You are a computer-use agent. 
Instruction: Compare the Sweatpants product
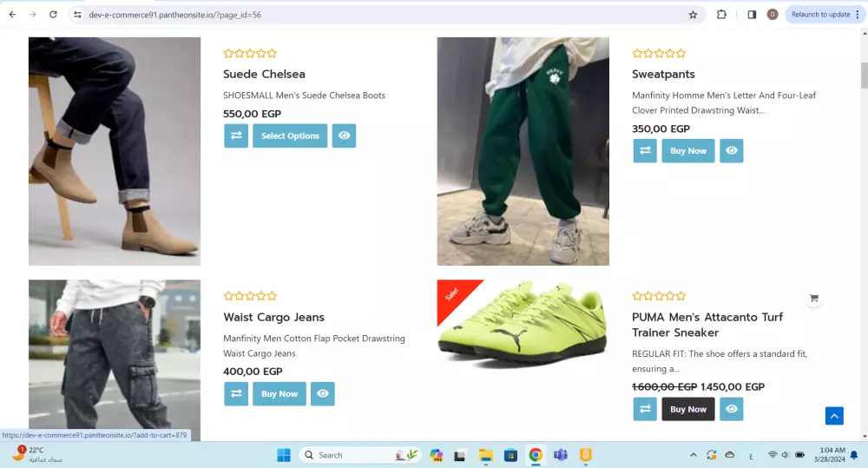645,151
